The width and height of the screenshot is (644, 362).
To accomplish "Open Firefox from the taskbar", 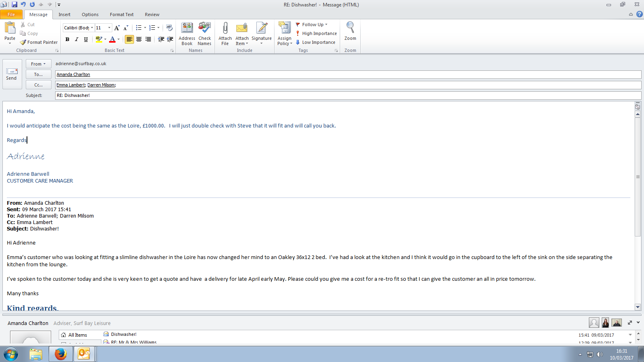I will (x=60, y=354).
